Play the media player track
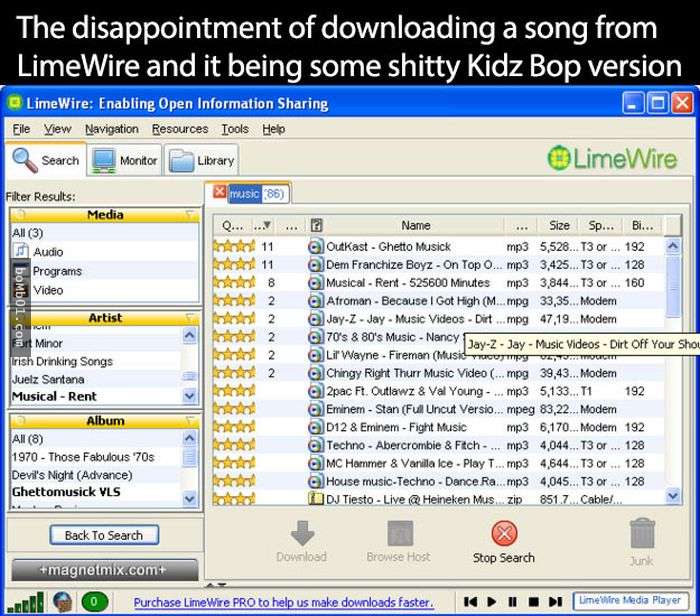The height and width of the screenshot is (616, 700). coord(492,602)
